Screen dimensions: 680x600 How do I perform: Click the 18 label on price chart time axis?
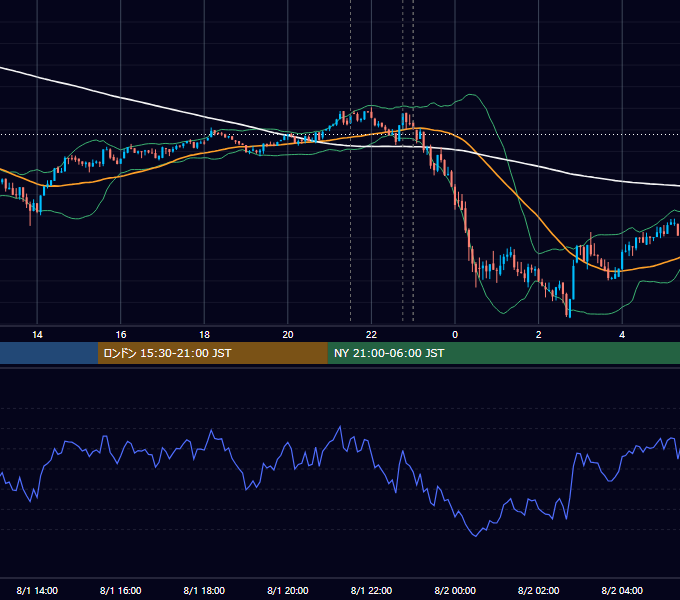click(204, 335)
